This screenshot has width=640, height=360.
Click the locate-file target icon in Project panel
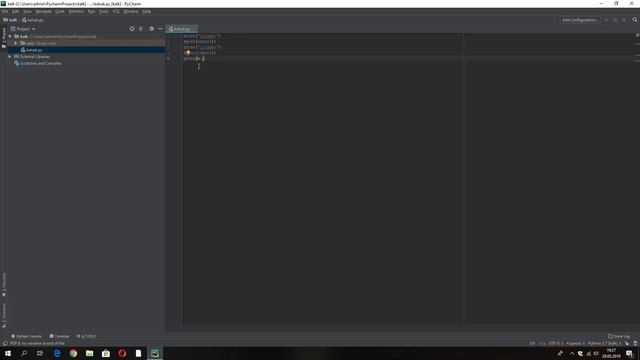click(132, 29)
